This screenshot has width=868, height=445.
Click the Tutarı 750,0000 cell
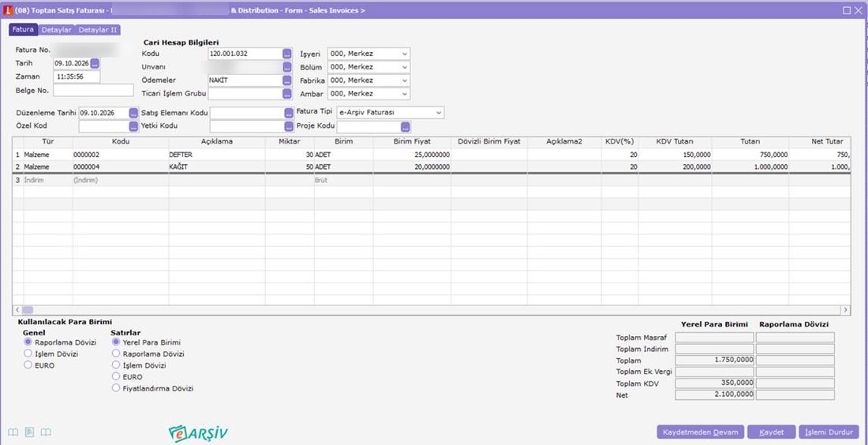[750, 155]
